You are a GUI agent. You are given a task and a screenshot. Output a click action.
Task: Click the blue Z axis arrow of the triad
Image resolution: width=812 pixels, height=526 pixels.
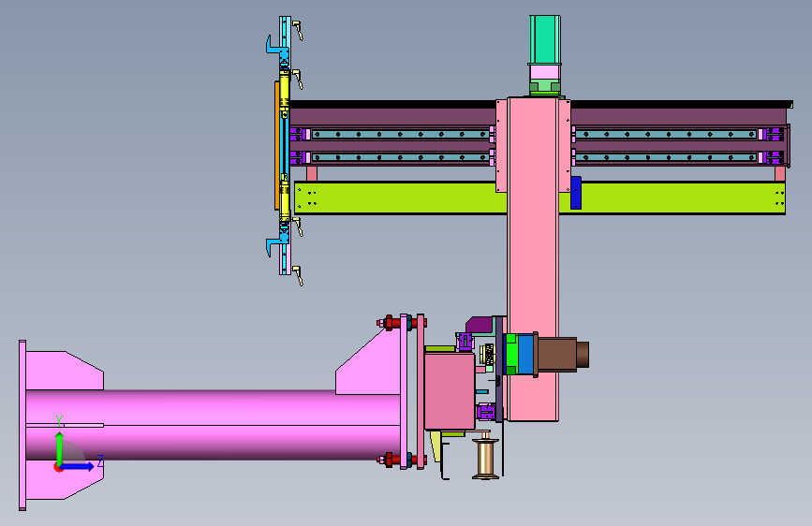point(78,466)
